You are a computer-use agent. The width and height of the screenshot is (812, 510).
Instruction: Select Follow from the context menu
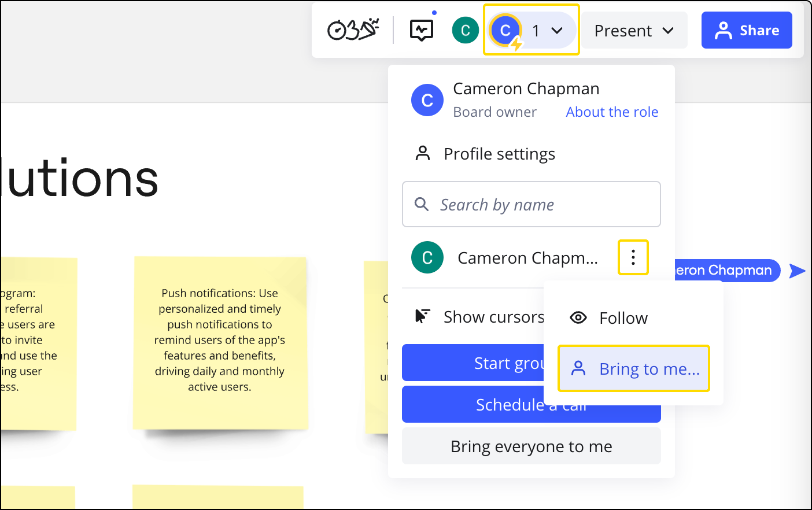(623, 318)
